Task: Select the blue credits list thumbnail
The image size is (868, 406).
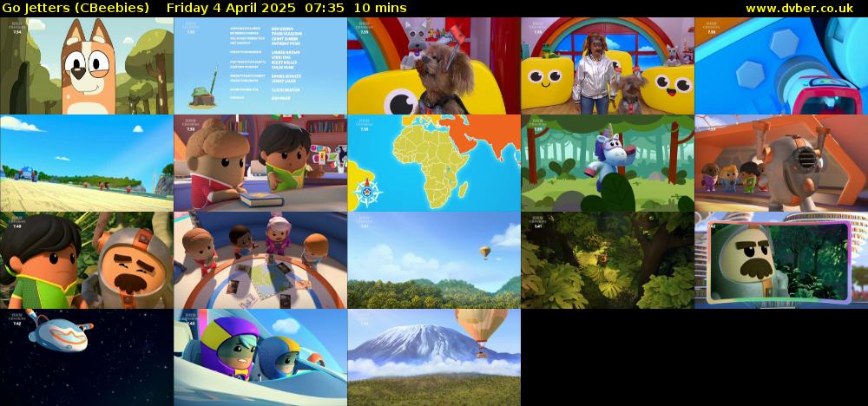Action: coord(260,66)
